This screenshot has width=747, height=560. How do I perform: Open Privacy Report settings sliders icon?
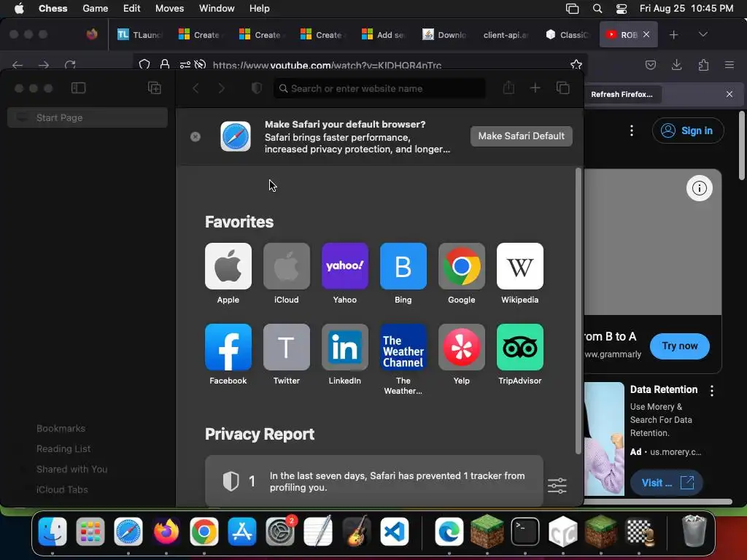pos(557,486)
